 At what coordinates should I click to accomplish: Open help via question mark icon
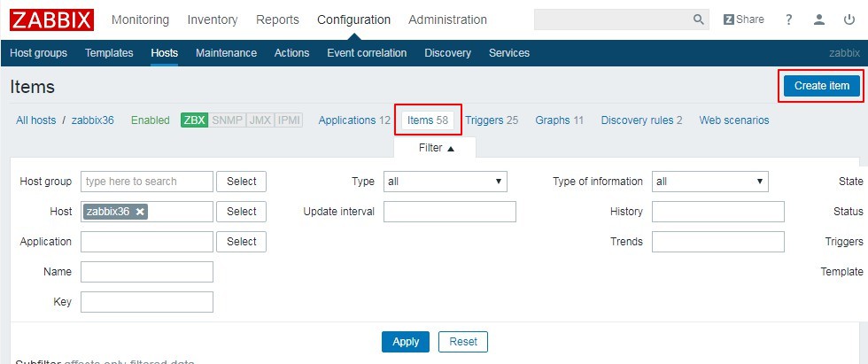(789, 19)
